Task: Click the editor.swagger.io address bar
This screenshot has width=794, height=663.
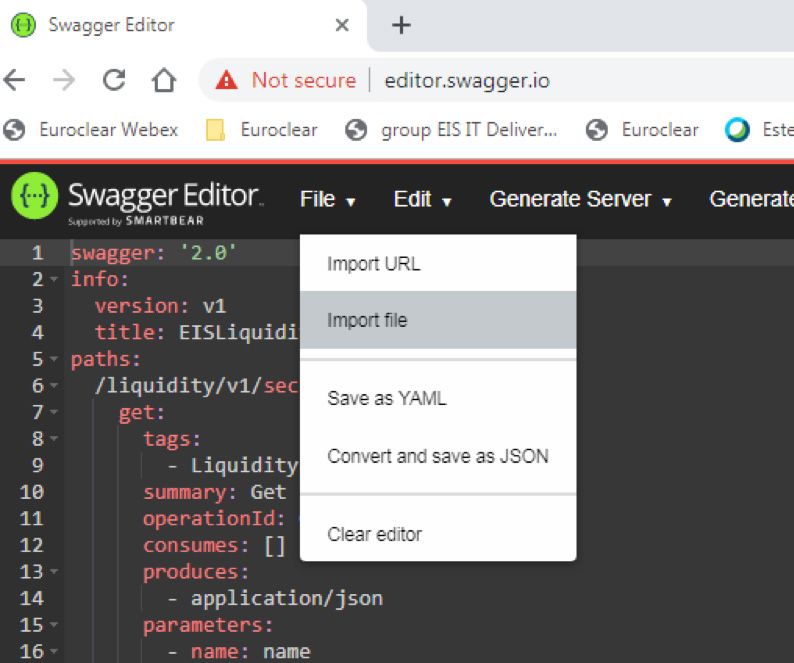Action: 466,81
